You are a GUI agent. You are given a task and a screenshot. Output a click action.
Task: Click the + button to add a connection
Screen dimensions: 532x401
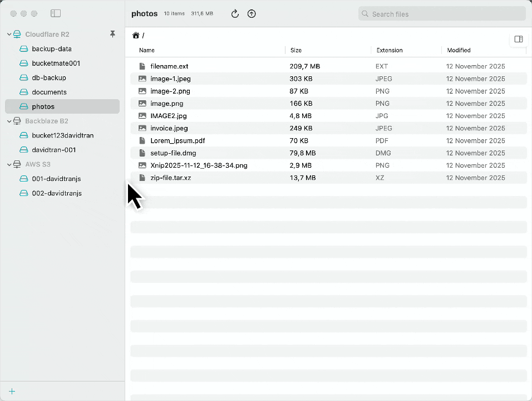click(12, 391)
